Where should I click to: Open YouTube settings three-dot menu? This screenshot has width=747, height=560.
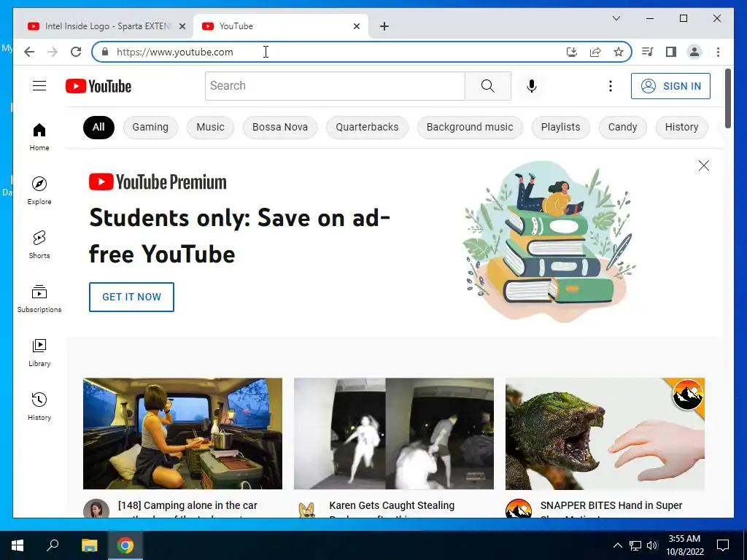611,86
